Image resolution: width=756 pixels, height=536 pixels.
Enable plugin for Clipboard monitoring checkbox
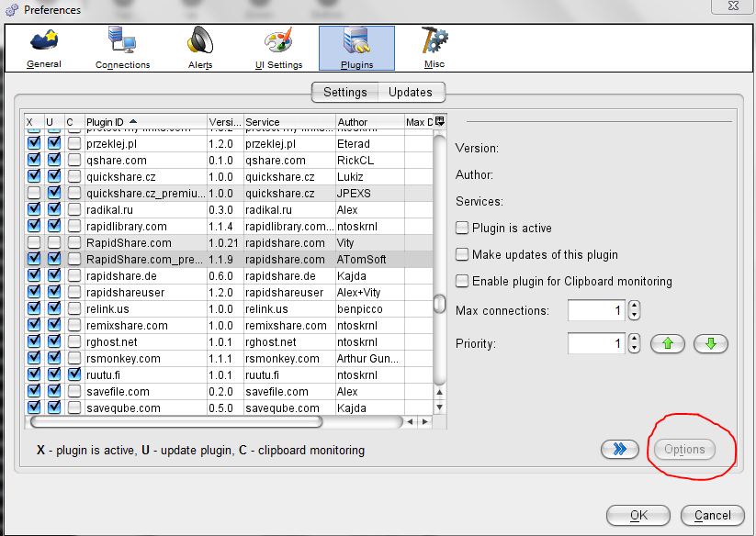click(x=462, y=281)
